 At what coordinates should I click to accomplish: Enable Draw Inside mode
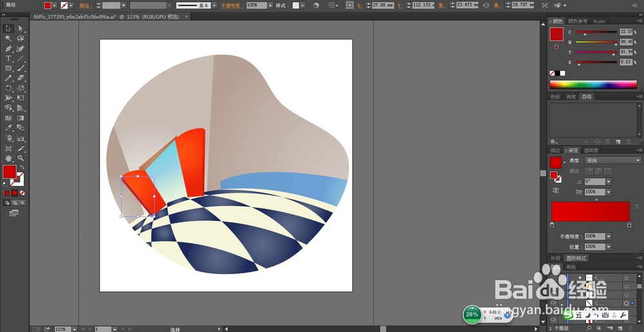coord(23,203)
